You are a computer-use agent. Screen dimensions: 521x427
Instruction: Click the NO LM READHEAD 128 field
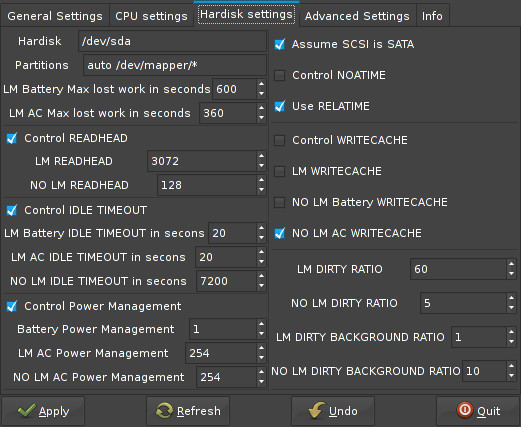(x=207, y=185)
